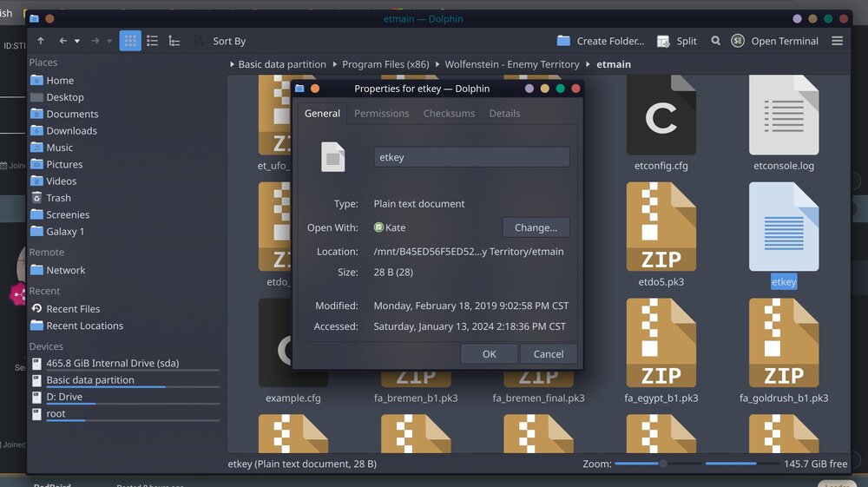Screen dimensions: 868x487
Task: Click Basic data partition in the breadcrumb
Action: [282, 64]
